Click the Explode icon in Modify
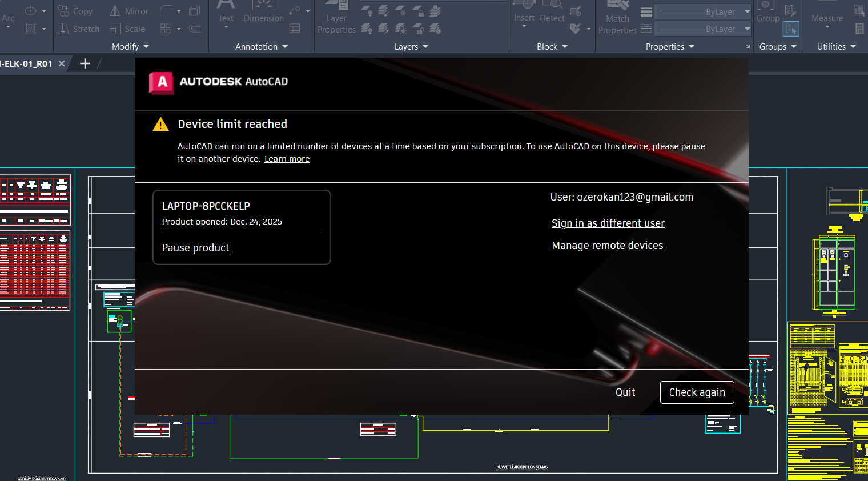This screenshot has width=868, height=481. click(195, 11)
